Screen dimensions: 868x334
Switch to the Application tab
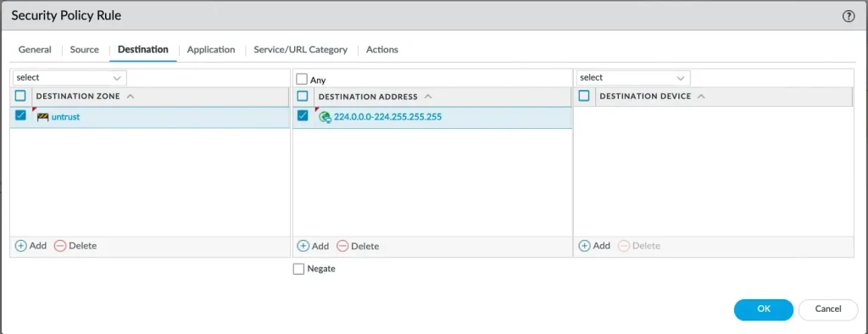(211, 49)
